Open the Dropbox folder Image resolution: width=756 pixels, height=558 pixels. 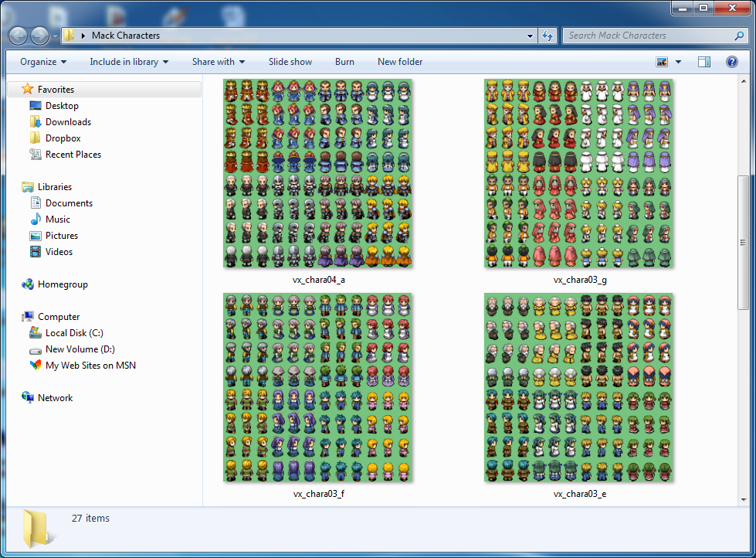point(63,138)
